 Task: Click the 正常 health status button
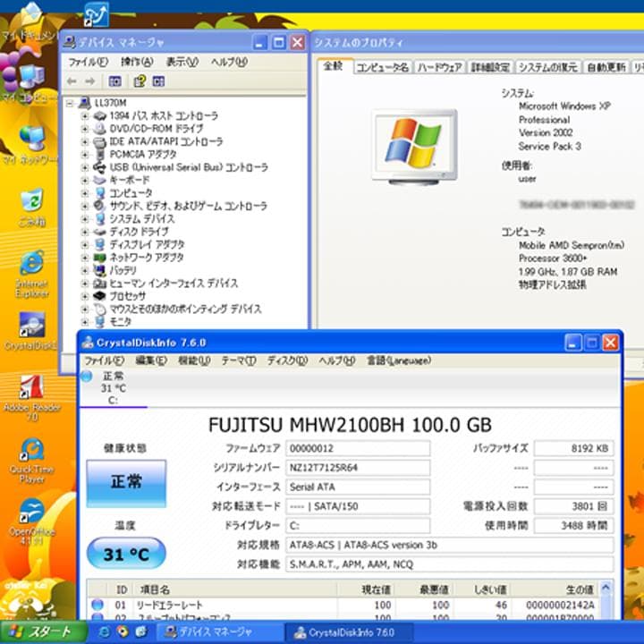pyautogui.click(x=126, y=483)
